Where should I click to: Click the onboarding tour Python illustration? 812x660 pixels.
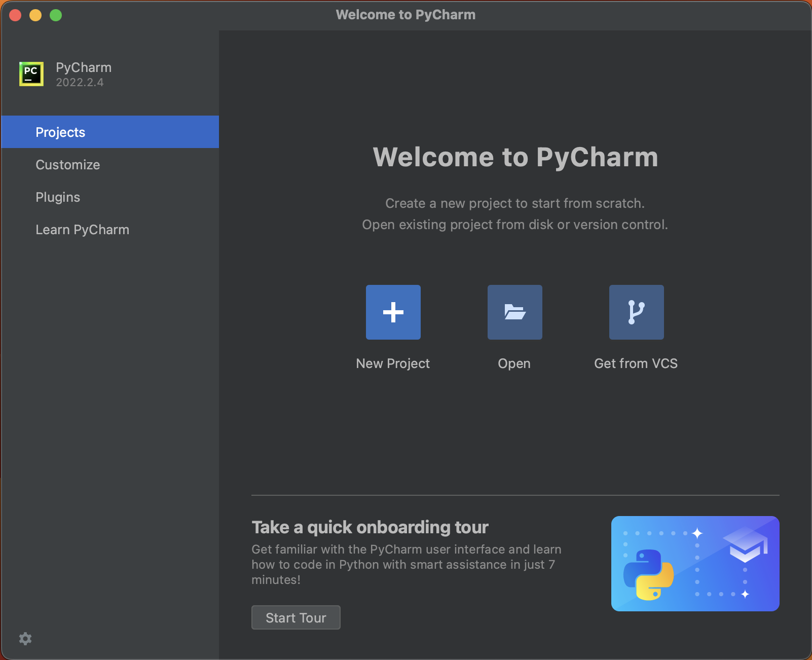695,564
